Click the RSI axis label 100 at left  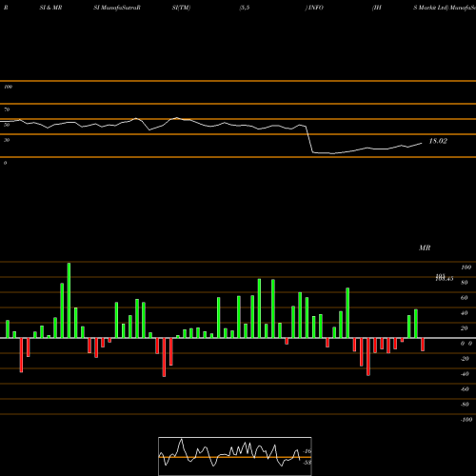(x=8, y=87)
